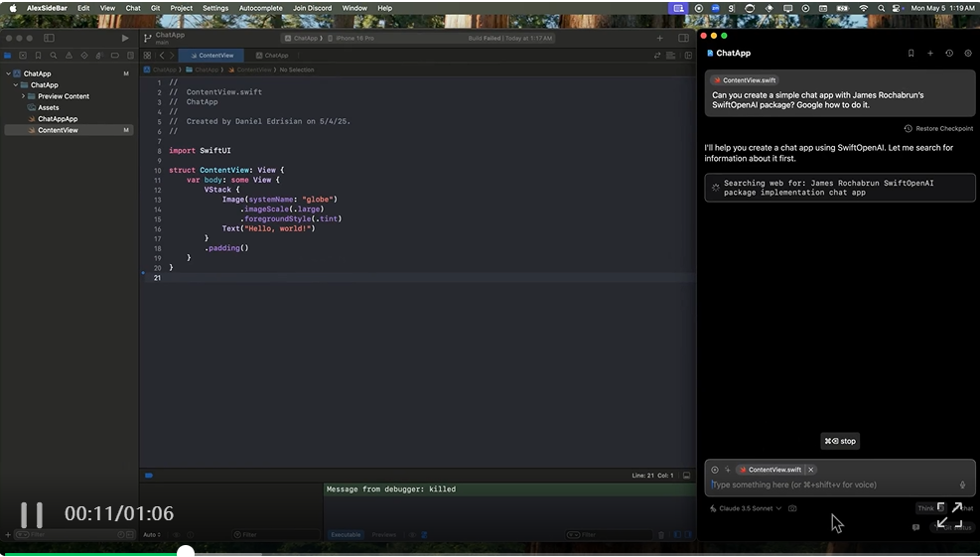Start a new chat with plus icon
The image size is (980, 557).
pyautogui.click(x=930, y=54)
